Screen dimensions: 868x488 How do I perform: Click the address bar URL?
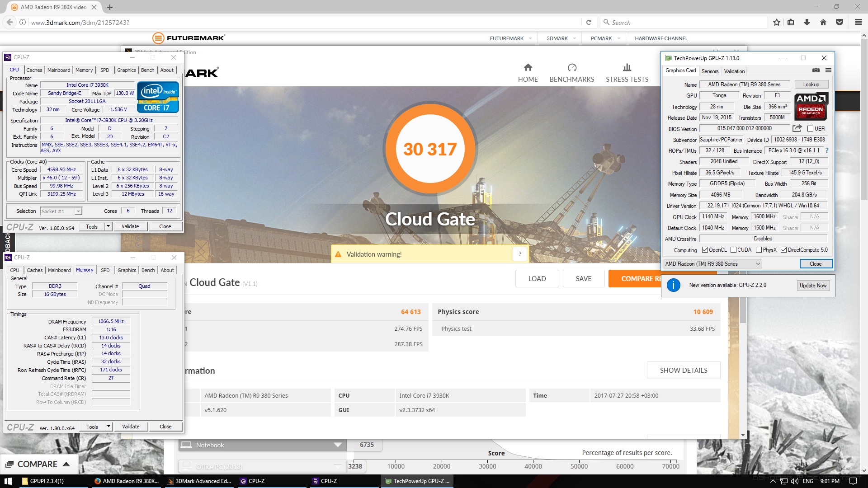[80, 22]
